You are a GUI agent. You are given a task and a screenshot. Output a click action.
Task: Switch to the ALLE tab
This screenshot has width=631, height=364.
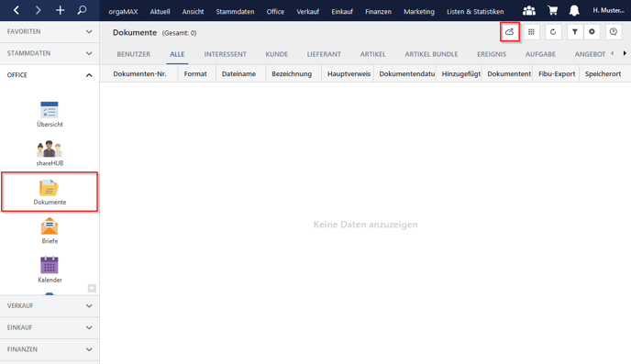177,54
